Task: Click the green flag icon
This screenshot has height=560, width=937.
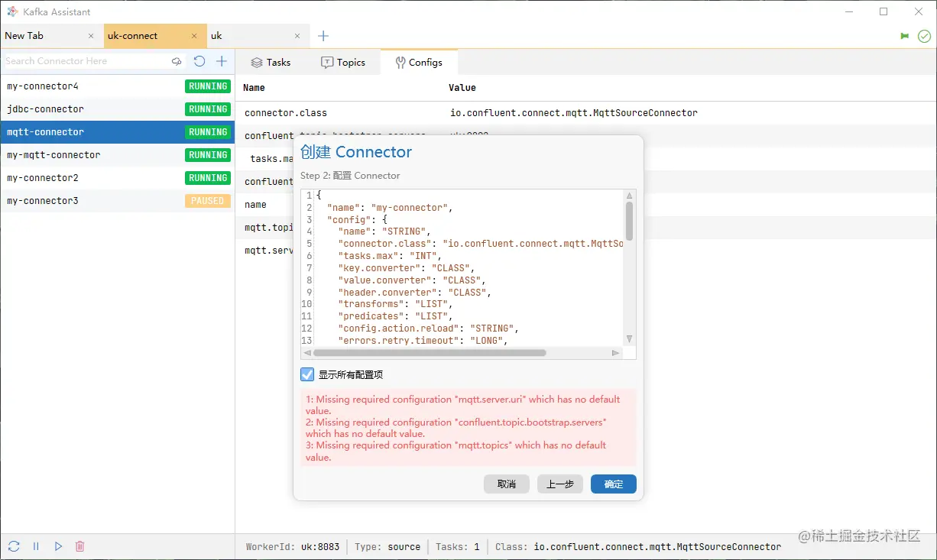Action: [x=905, y=36]
